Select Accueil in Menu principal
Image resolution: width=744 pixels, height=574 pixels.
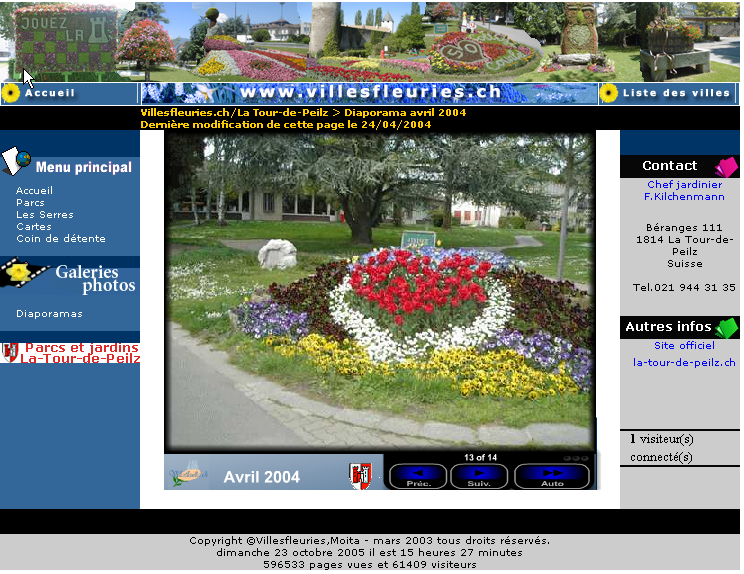(34, 190)
